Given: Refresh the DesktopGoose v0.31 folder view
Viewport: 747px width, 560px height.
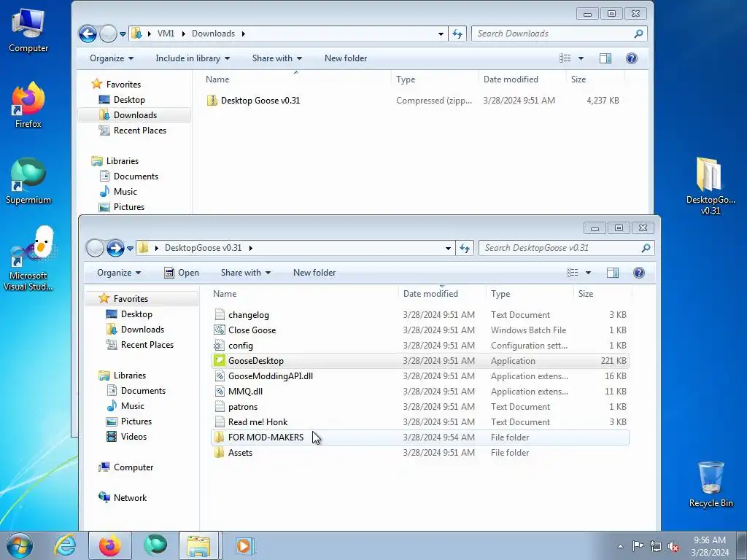Looking at the screenshot, I should (465, 248).
